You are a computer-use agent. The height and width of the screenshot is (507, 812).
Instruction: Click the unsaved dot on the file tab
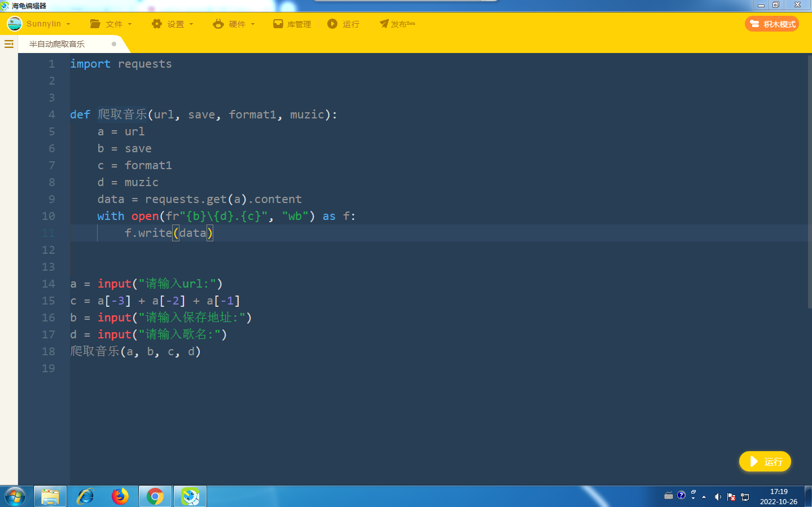(114, 44)
